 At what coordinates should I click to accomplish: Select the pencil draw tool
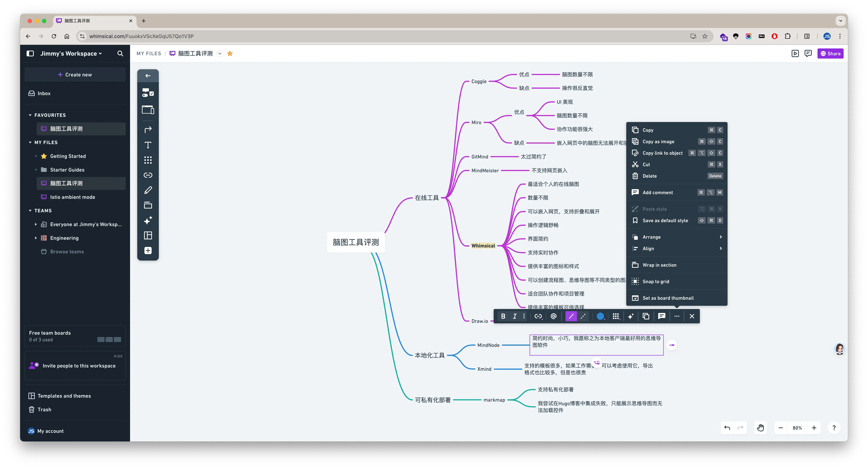pyautogui.click(x=148, y=190)
